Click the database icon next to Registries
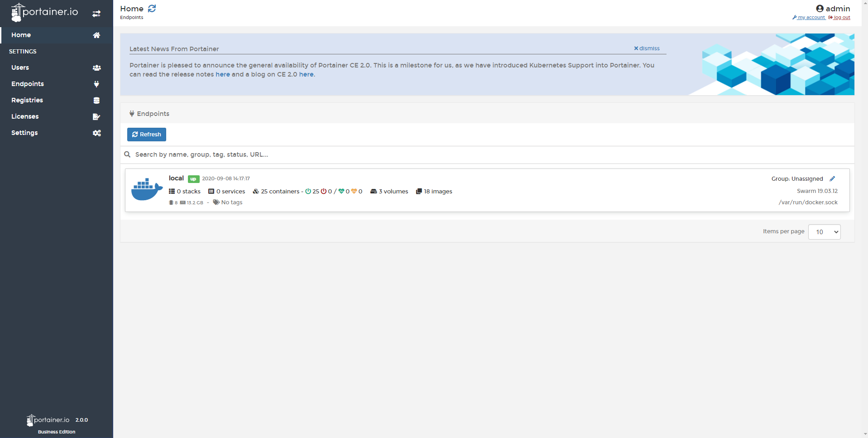This screenshot has height=438, width=868. (x=96, y=101)
